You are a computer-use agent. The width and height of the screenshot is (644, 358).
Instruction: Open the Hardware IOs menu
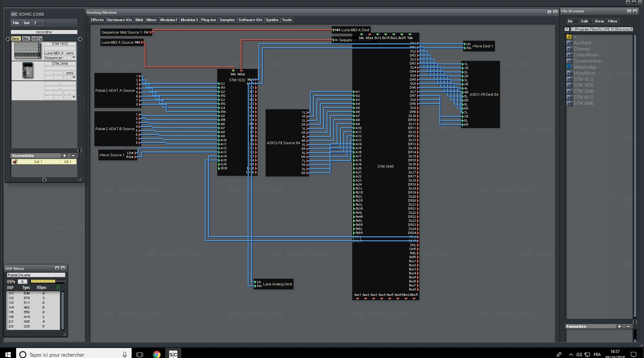(120, 20)
